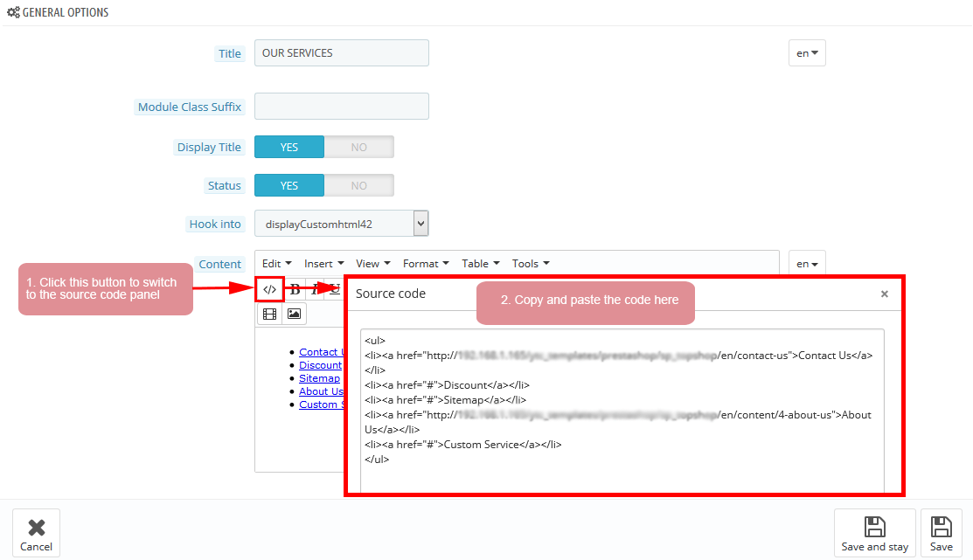Open the Format menu in editor
The height and width of the screenshot is (560, 973).
[x=426, y=264]
